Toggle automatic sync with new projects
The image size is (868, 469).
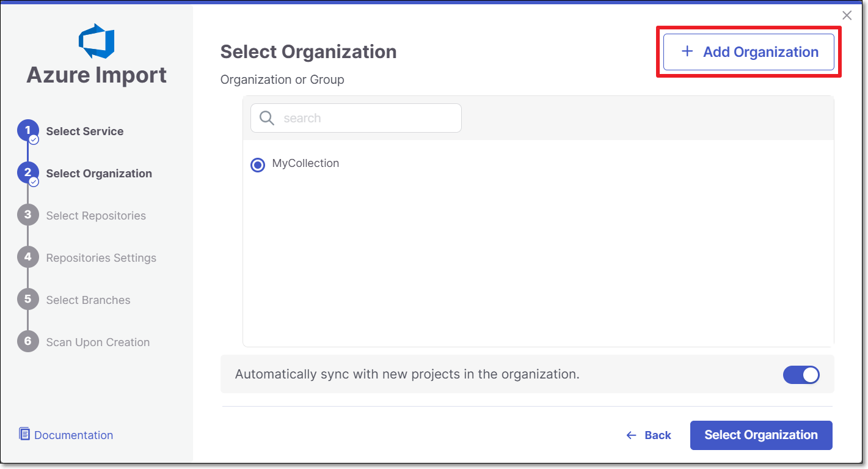pos(801,375)
